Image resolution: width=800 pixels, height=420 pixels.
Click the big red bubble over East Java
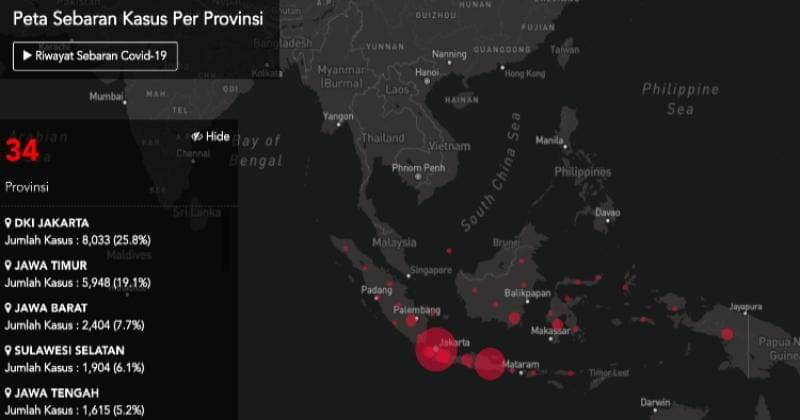[x=489, y=363]
